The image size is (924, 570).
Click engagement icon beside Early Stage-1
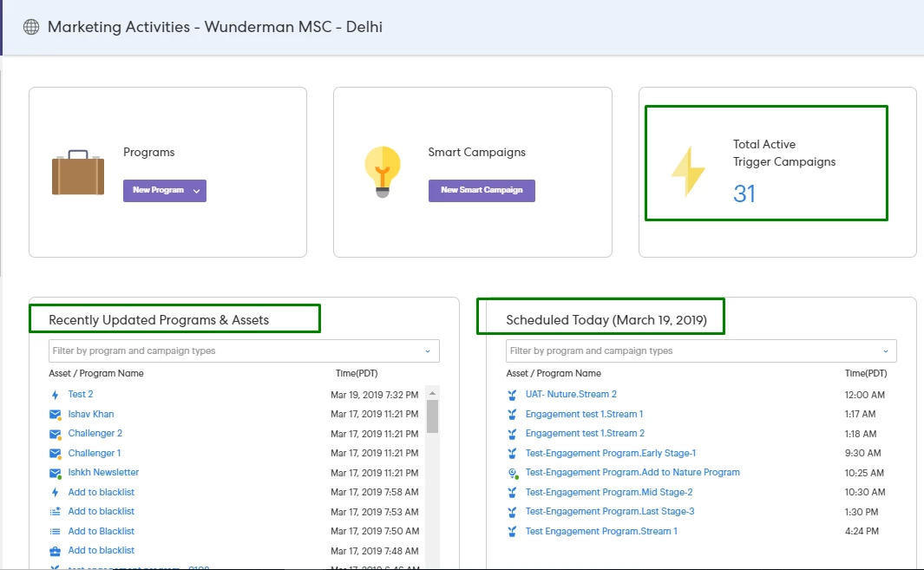coord(512,453)
